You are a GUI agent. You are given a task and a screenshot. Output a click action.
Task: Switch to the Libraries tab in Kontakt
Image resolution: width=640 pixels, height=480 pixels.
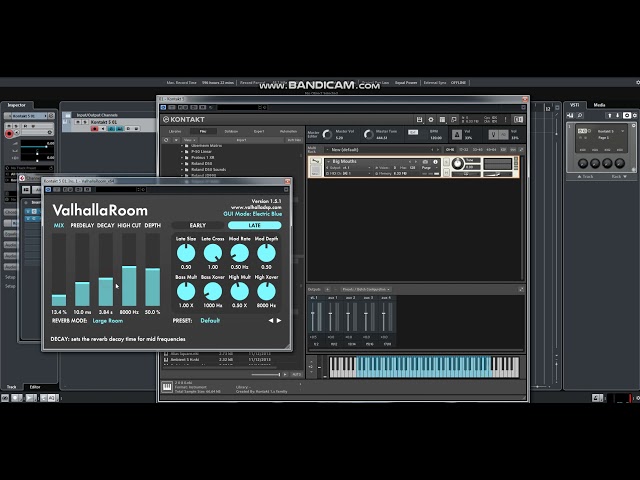coord(175,131)
